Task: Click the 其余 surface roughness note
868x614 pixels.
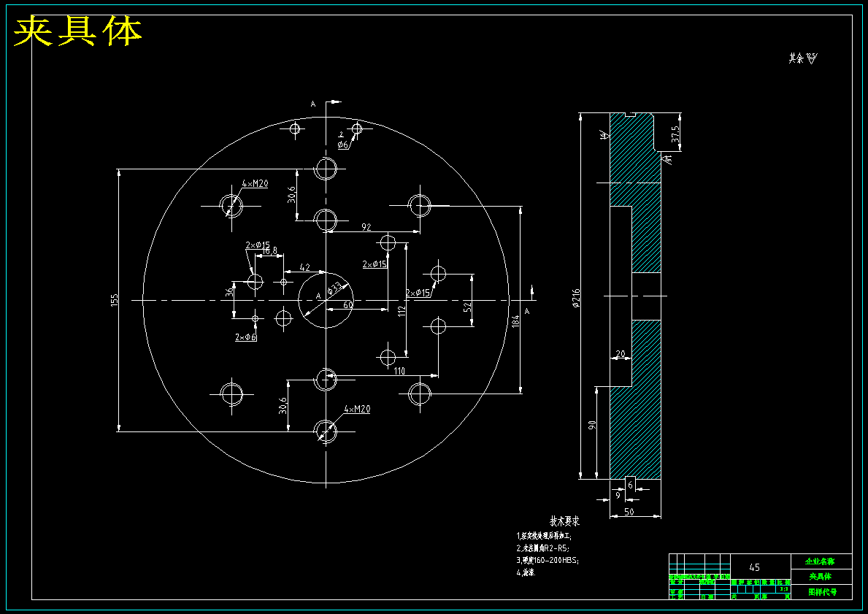Action: 803,58
